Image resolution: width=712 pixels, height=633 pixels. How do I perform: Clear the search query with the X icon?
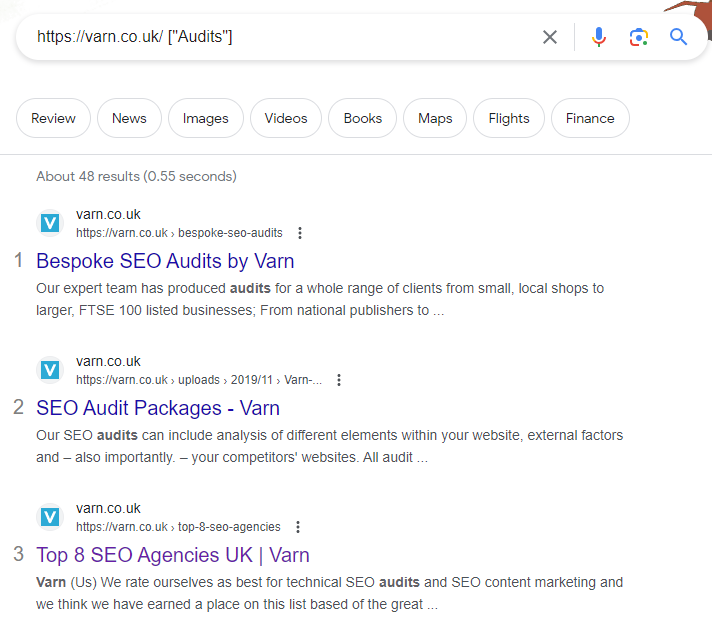[549, 37]
